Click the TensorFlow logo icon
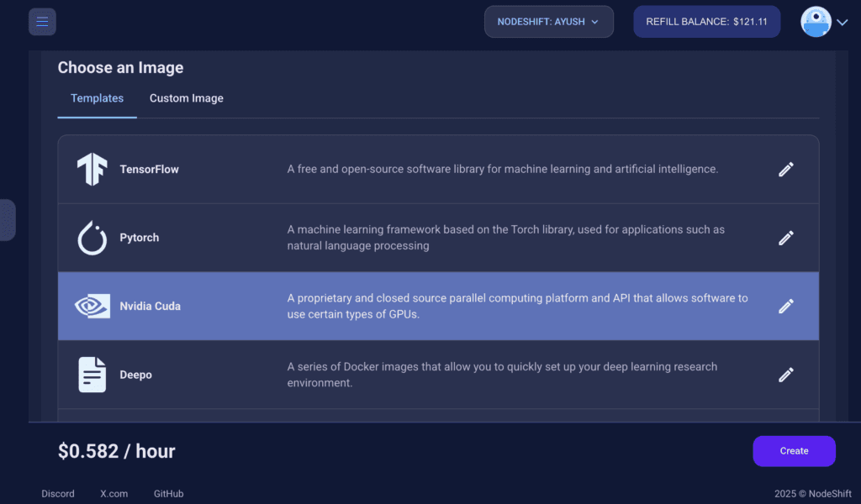 click(92, 170)
